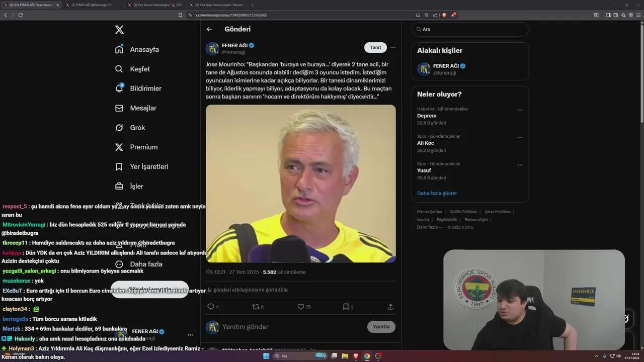Open Brave browser from taskbar

(356, 356)
